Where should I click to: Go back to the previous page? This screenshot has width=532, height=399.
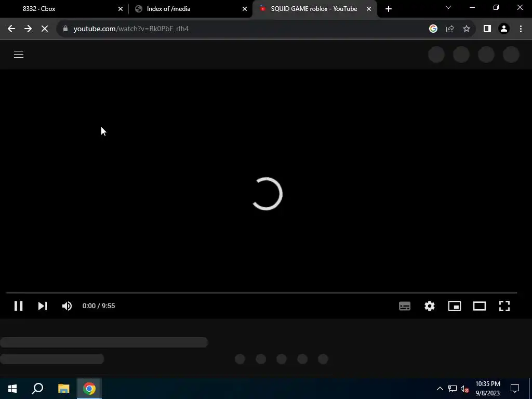point(11,29)
